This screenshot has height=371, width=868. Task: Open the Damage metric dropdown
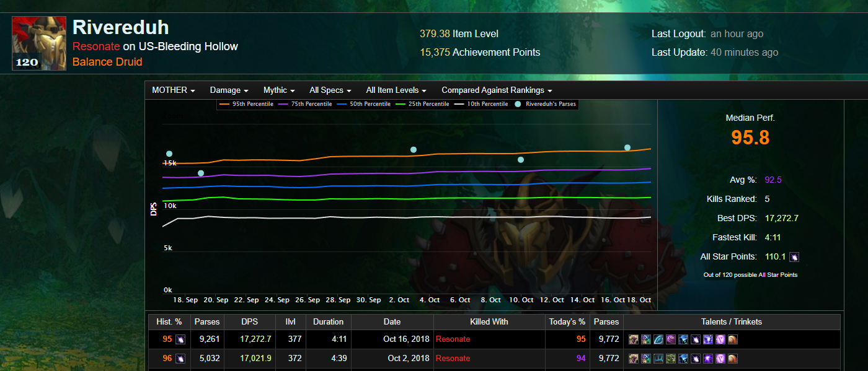[x=229, y=90]
